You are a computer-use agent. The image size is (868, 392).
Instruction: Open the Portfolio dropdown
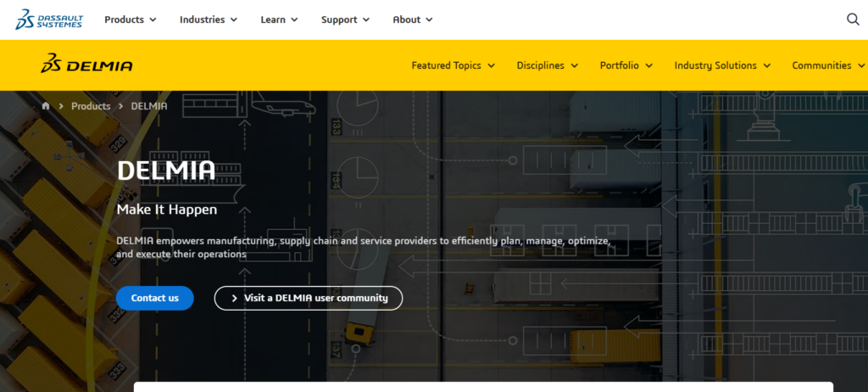[626, 65]
